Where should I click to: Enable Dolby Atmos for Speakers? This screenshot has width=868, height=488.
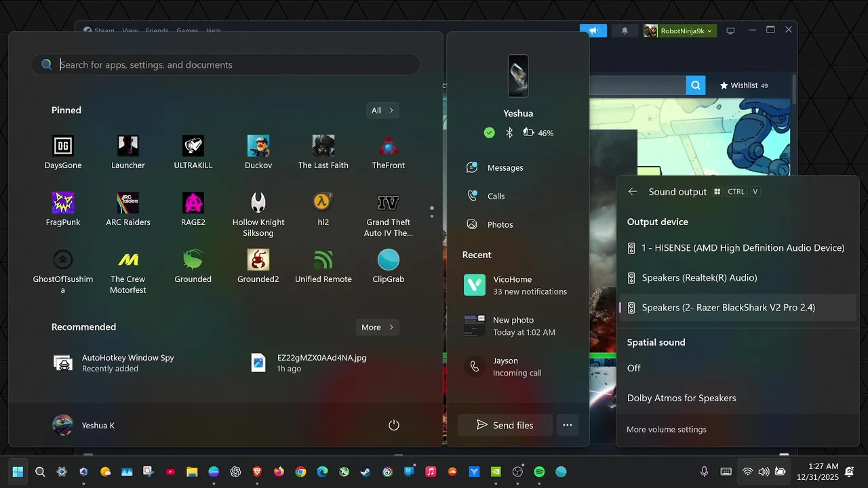coord(737,398)
